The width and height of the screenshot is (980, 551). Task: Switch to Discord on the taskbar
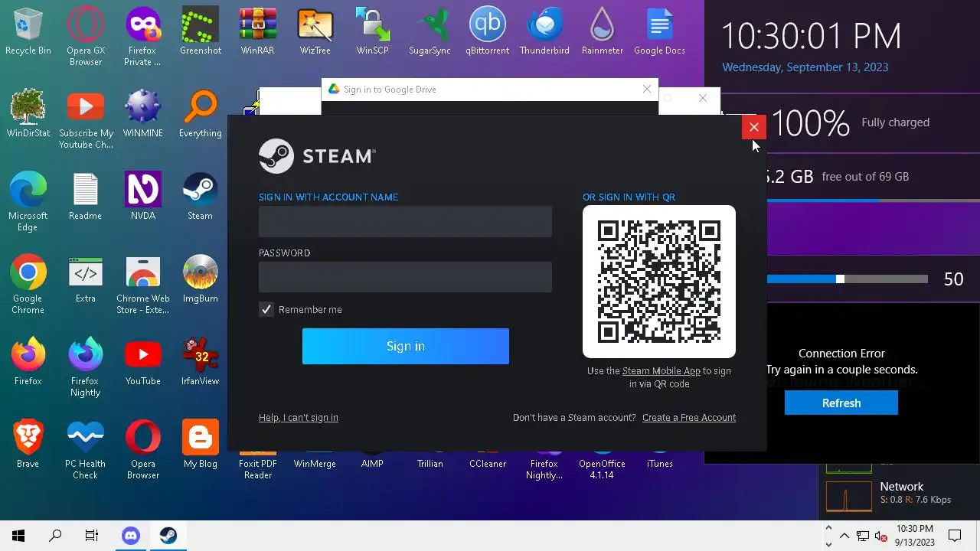(x=131, y=536)
